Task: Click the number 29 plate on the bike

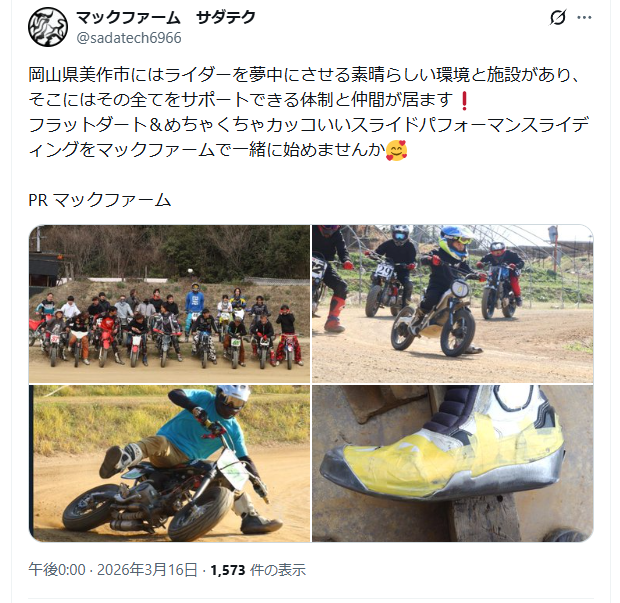Action: (384, 271)
